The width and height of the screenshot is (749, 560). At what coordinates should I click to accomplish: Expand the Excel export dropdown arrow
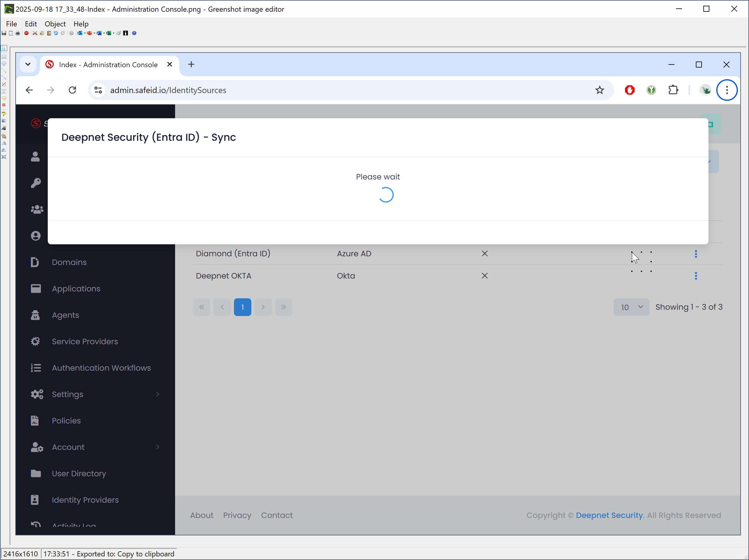click(114, 33)
